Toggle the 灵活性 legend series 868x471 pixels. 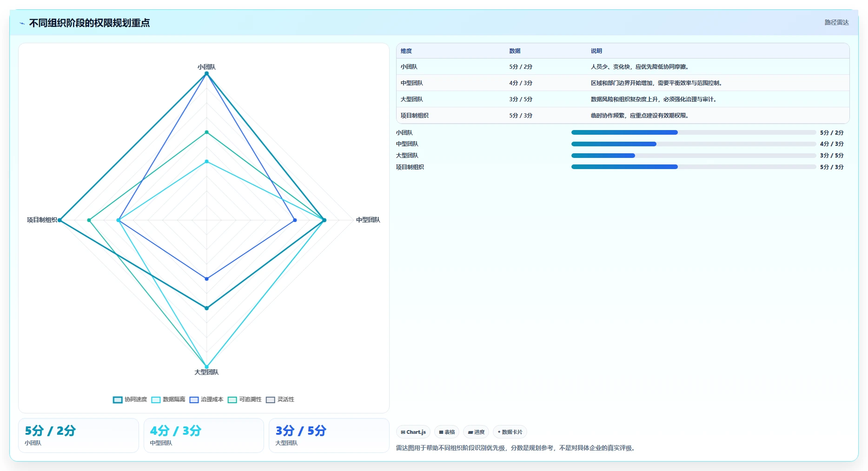pos(280,399)
